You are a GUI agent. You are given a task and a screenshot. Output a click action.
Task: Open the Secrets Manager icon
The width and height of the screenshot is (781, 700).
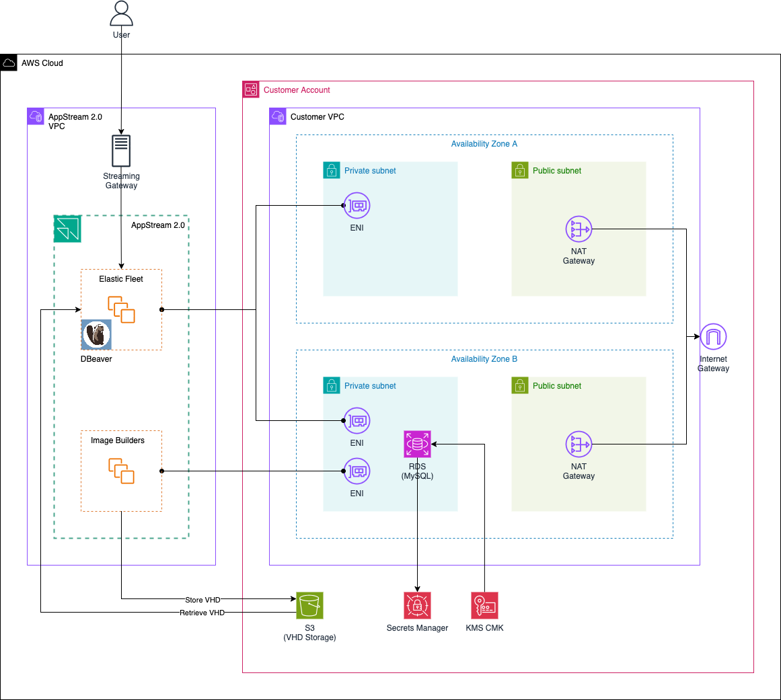[x=417, y=605]
